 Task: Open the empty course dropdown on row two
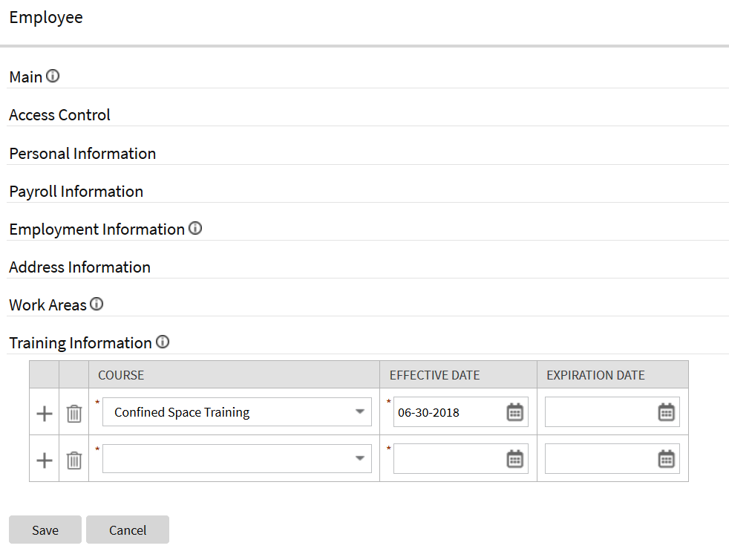360,458
